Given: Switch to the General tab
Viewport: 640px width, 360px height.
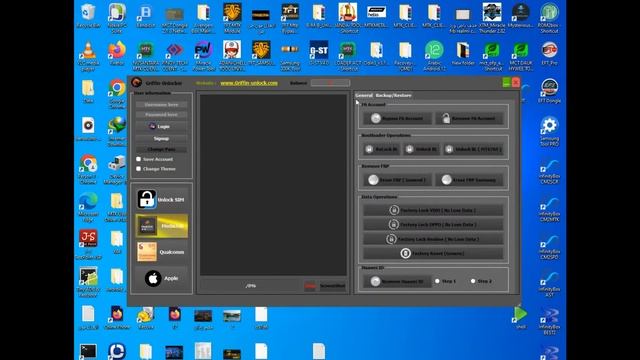Looking at the screenshot, I should tap(364, 95).
